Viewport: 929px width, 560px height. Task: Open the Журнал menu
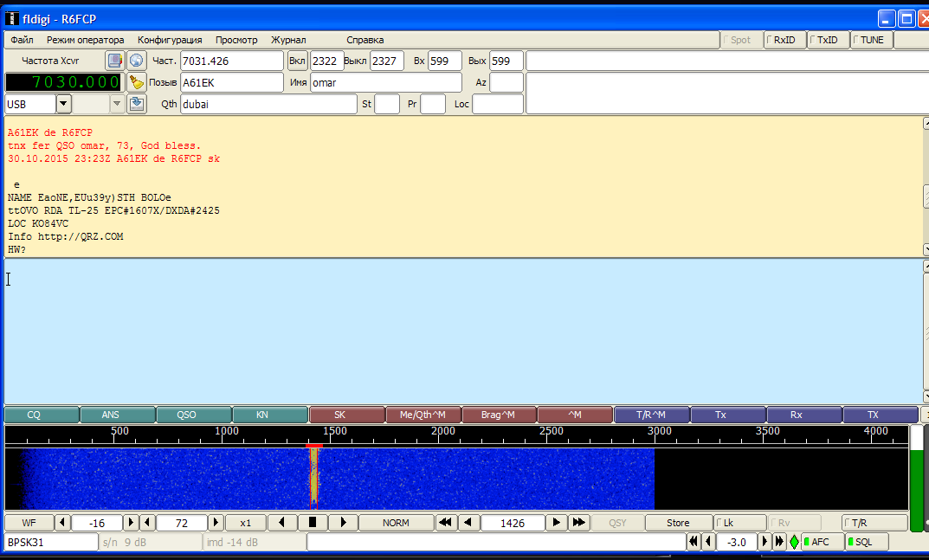tap(288, 40)
